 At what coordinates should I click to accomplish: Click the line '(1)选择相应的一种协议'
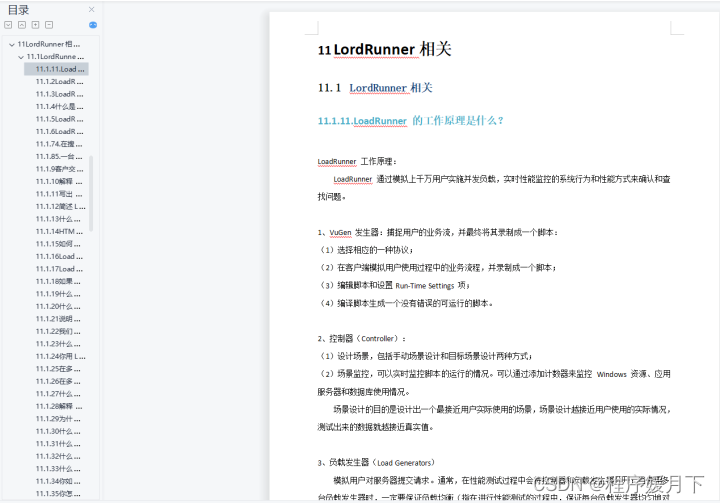(366, 250)
